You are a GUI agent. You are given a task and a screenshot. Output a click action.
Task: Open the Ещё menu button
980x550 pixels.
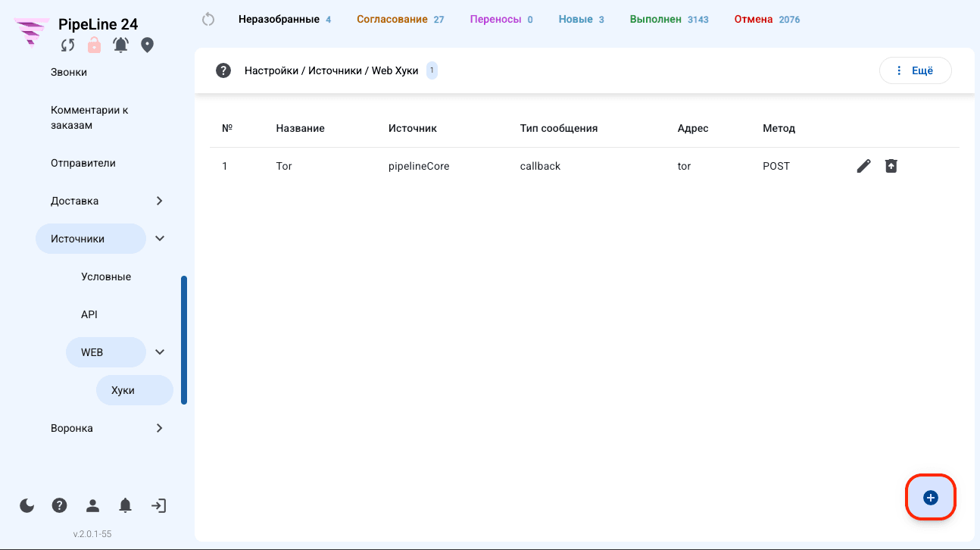tap(915, 70)
